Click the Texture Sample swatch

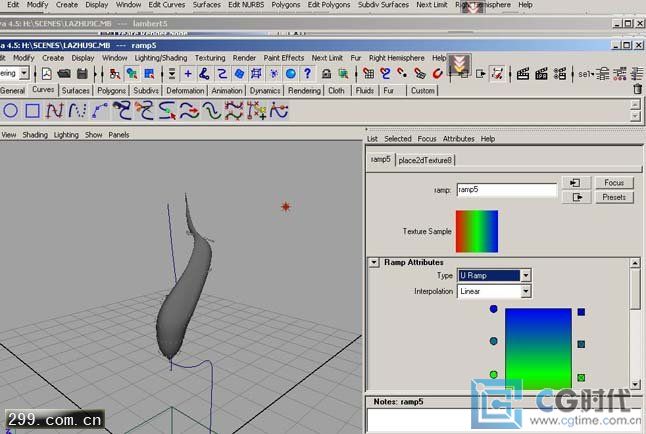click(477, 231)
